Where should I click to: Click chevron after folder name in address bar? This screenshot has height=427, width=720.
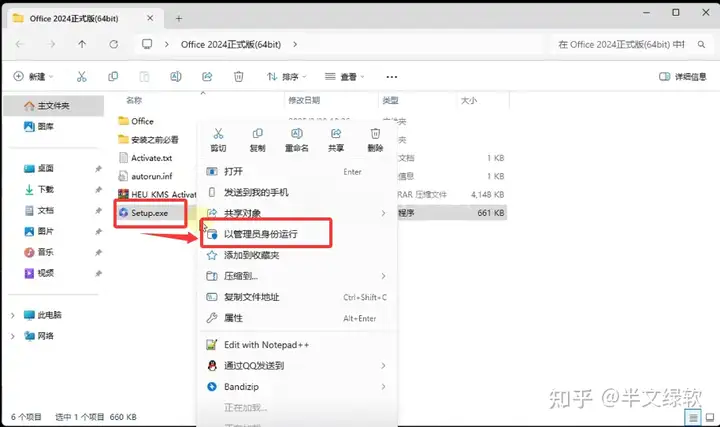[x=295, y=45]
